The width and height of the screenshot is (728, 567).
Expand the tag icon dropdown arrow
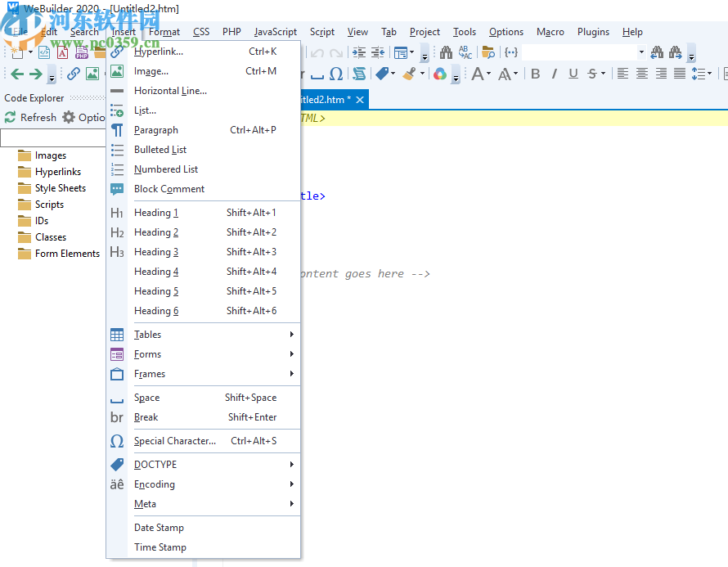(393, 74)
